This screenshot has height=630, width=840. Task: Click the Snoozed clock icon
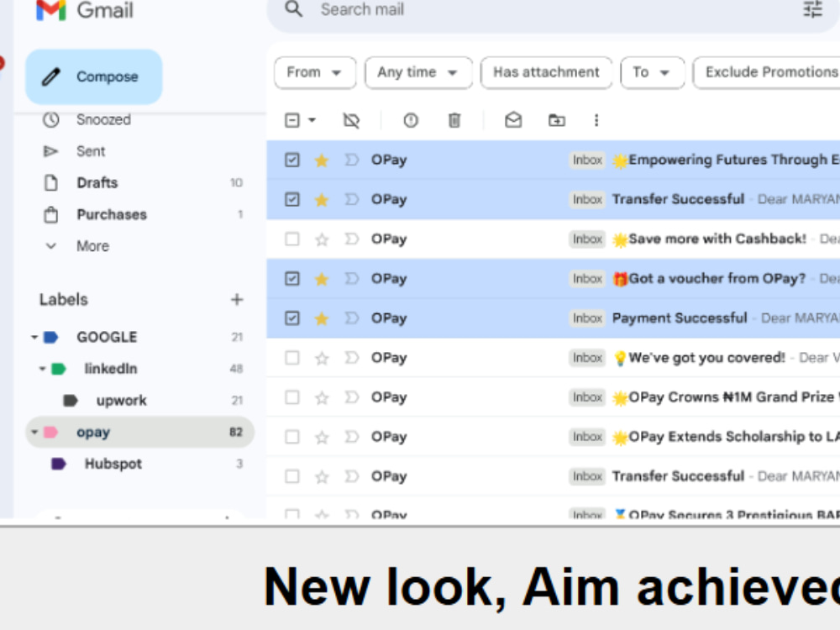51,119
